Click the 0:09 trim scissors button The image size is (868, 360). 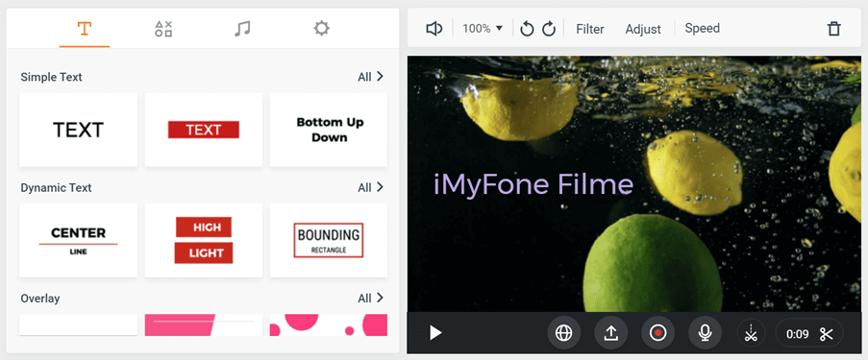point(809,333)
